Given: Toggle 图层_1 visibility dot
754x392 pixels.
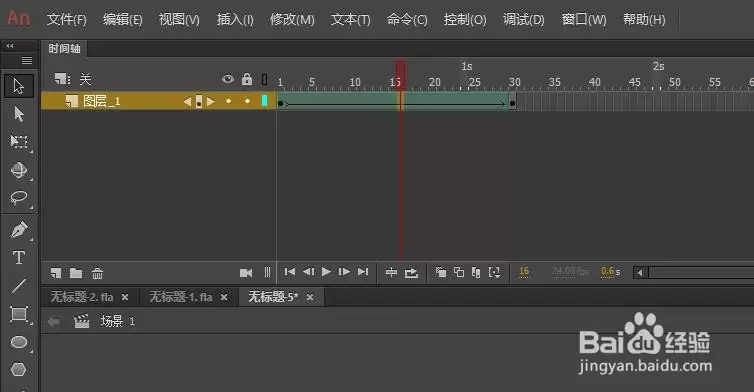Looking at the screenshot, I should 228,101.
